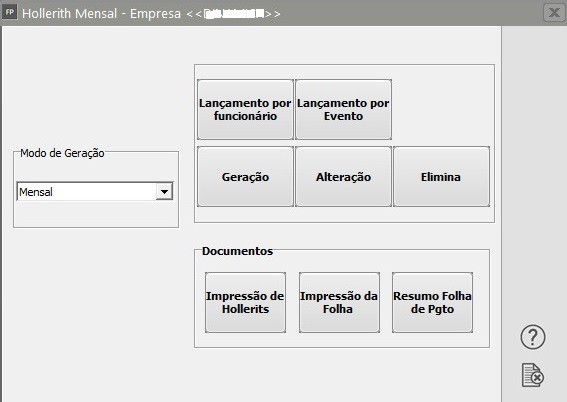
Task: Click the Hollerith Mensal window title text
Action: point(69,14)
